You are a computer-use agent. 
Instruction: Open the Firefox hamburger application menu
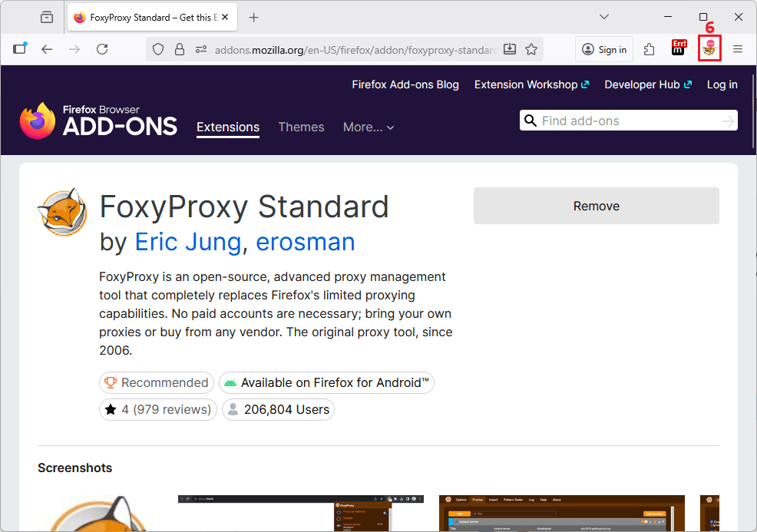pyautogui.click(x=738, y=49)
